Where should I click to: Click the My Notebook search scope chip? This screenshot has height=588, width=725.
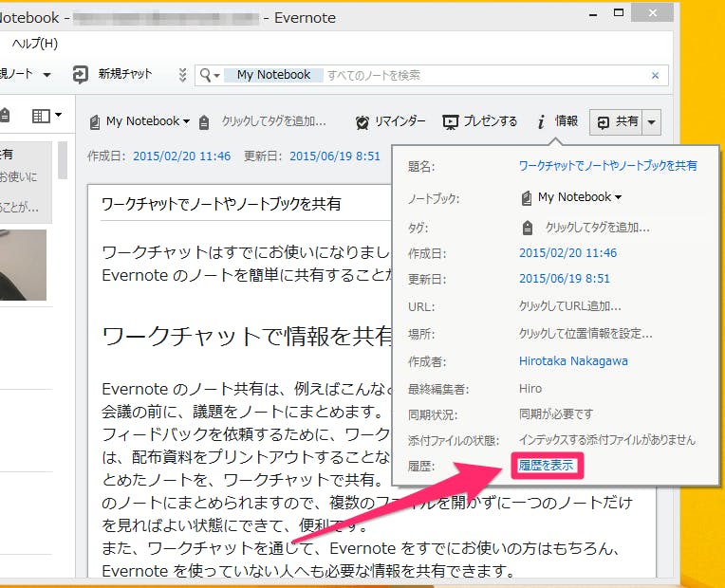[x=273, y=75]
